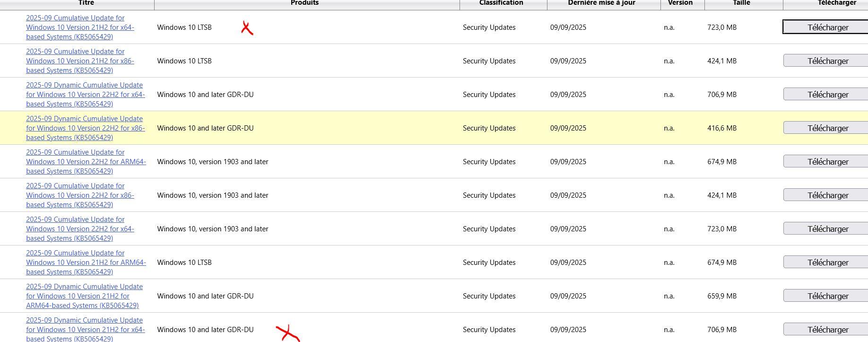
Task: Click Télécharger for Dynamic 22H2 x64 update
Action: coord(825,94)
